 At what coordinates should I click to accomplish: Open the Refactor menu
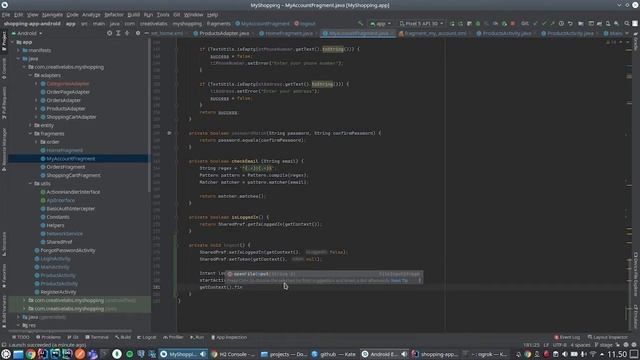point(114,15)
